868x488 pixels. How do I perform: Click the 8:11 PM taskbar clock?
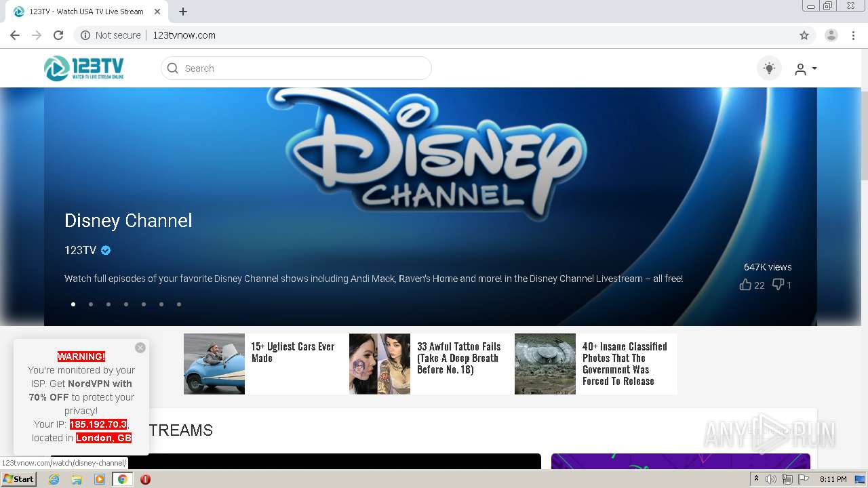point(833,479)
